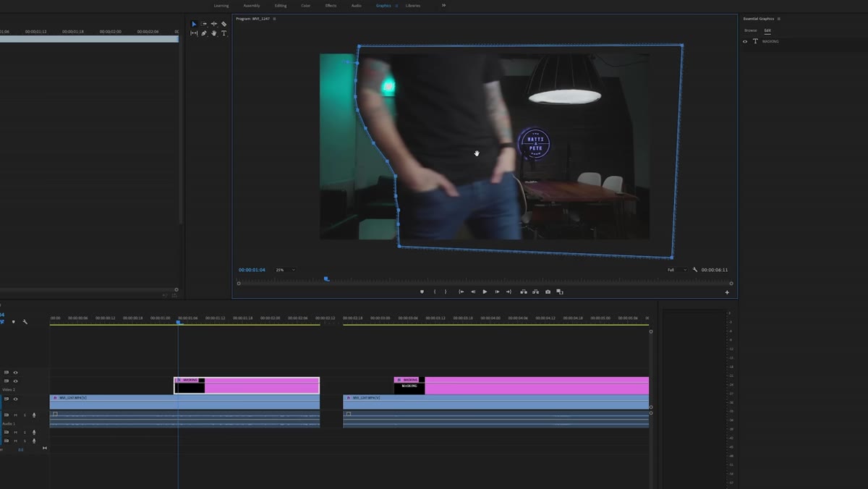The image size is (868, 489).
Task: Select the Selection tool arrow
Action: coord(194,24)
